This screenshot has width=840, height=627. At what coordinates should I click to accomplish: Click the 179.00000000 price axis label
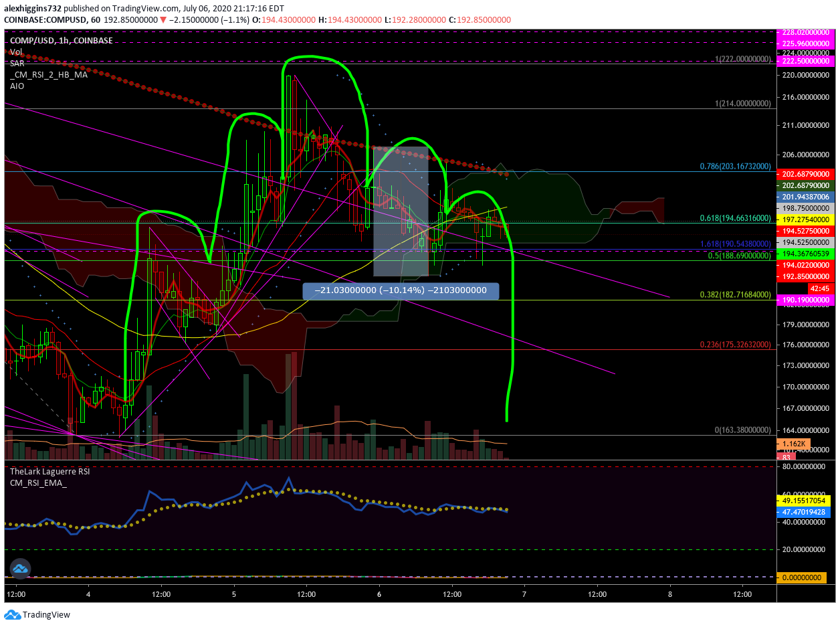coord(806,325)
